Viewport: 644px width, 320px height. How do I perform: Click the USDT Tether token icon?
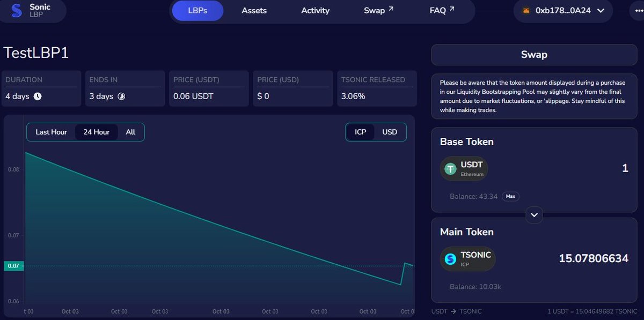click(450, 169)
